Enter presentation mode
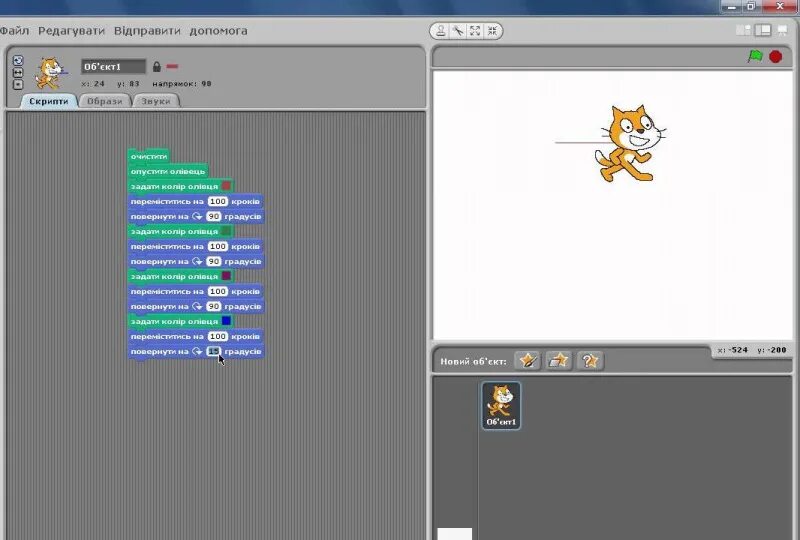 782,31
